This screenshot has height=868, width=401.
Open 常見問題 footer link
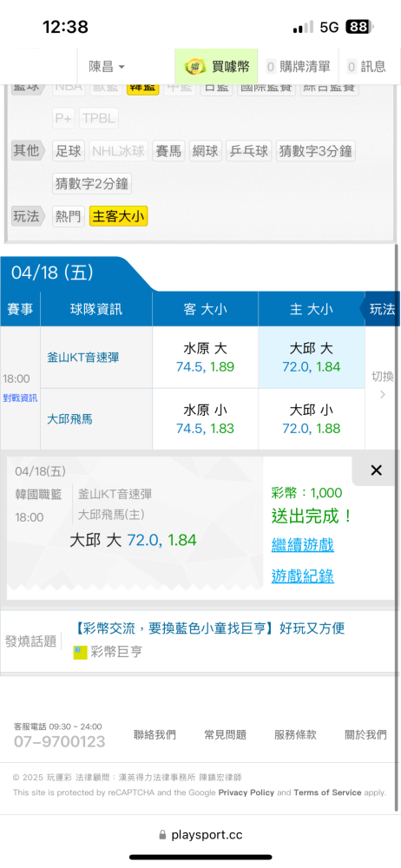[x=225, y=735]
